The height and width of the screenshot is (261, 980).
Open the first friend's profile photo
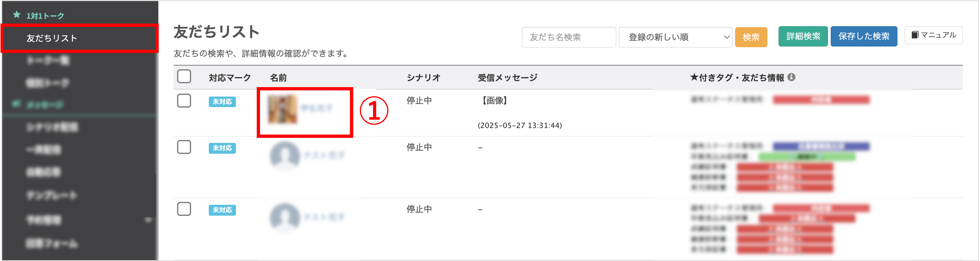[282, 109]
